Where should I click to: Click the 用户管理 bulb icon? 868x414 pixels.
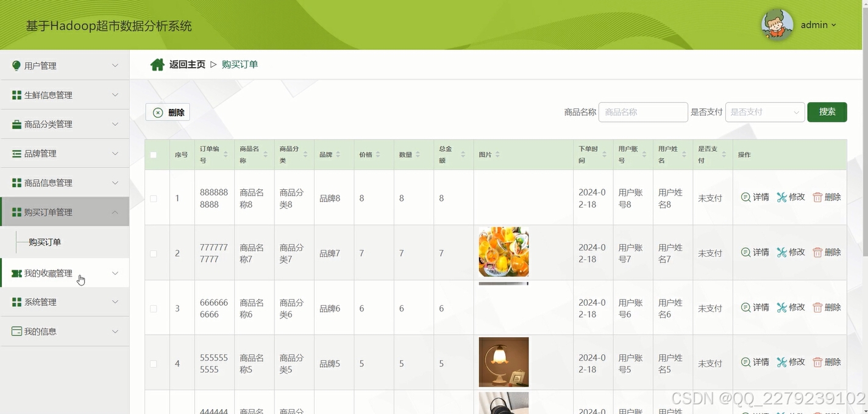pos(16,66)
